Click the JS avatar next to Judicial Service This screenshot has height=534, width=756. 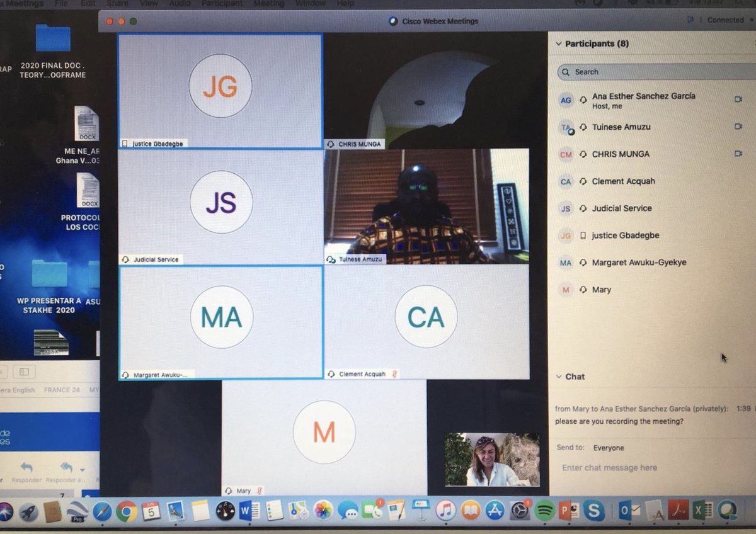566,208
